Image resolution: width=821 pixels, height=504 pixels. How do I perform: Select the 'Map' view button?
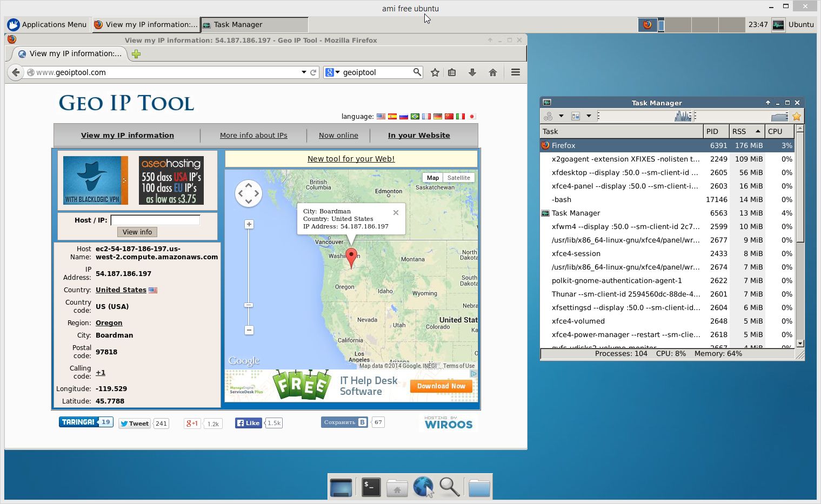coord(433,178)
